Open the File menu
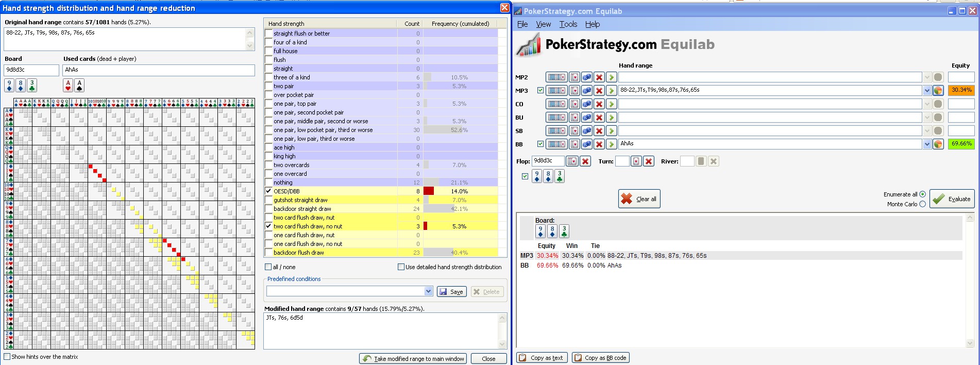 (522, 24)
